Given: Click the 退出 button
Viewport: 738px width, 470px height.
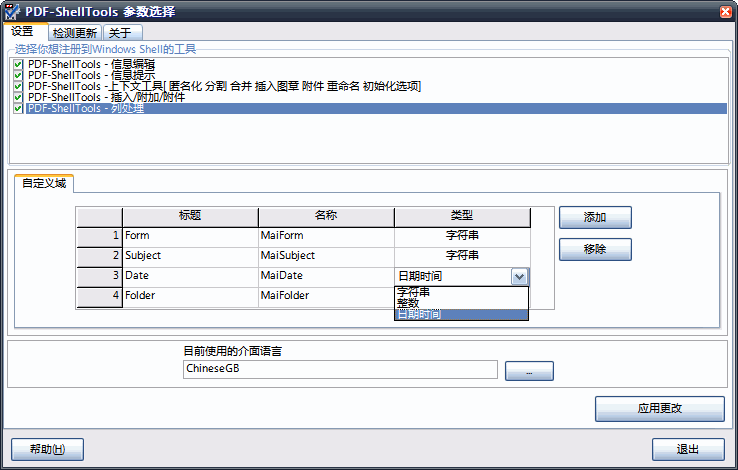Looking at the screenshot, I should click(x=688, y=449).
